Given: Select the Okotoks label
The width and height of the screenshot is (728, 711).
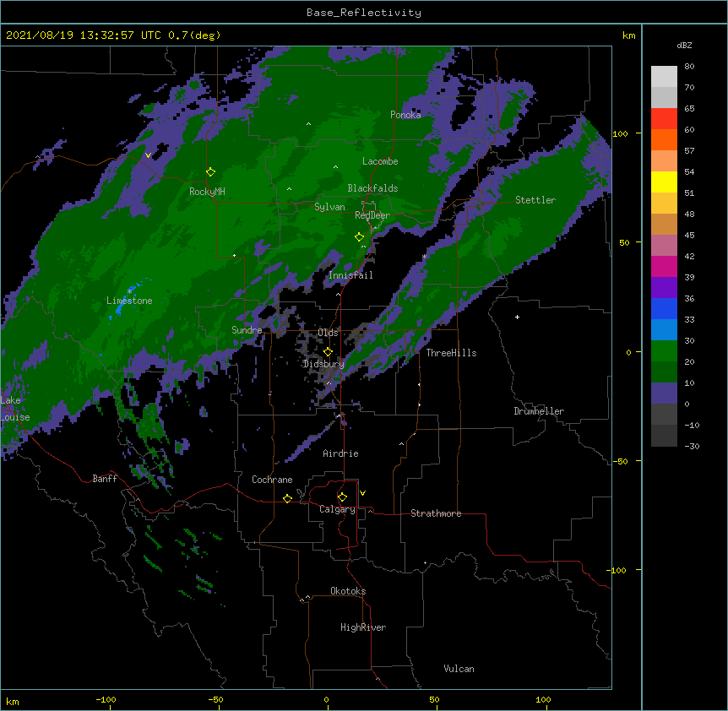Looking at the screenshot, I should pos(348,591).
